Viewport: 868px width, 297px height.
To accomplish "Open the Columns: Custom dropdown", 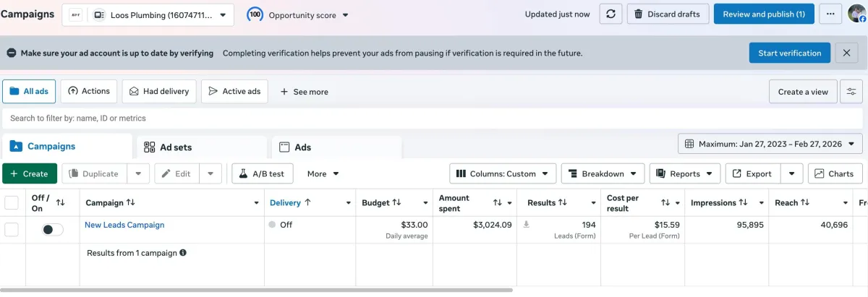I will 503,173.
